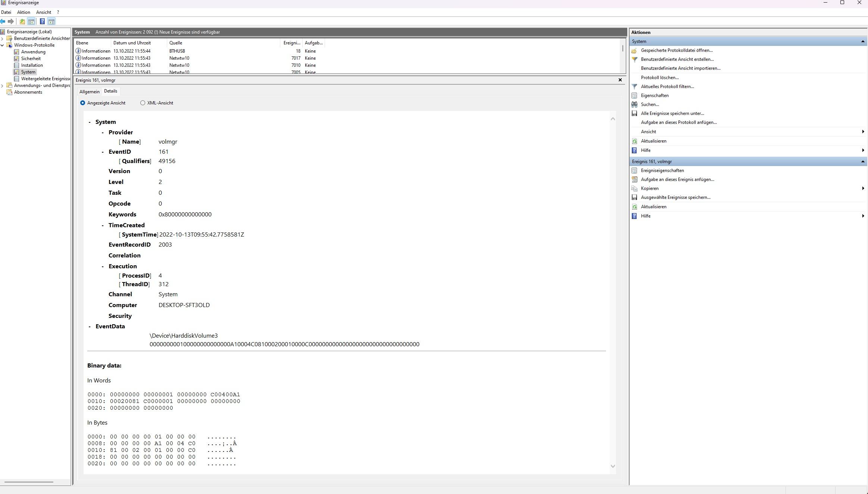Click the filter icon for Aktuelles Protokoll filtern

(634, 87)
